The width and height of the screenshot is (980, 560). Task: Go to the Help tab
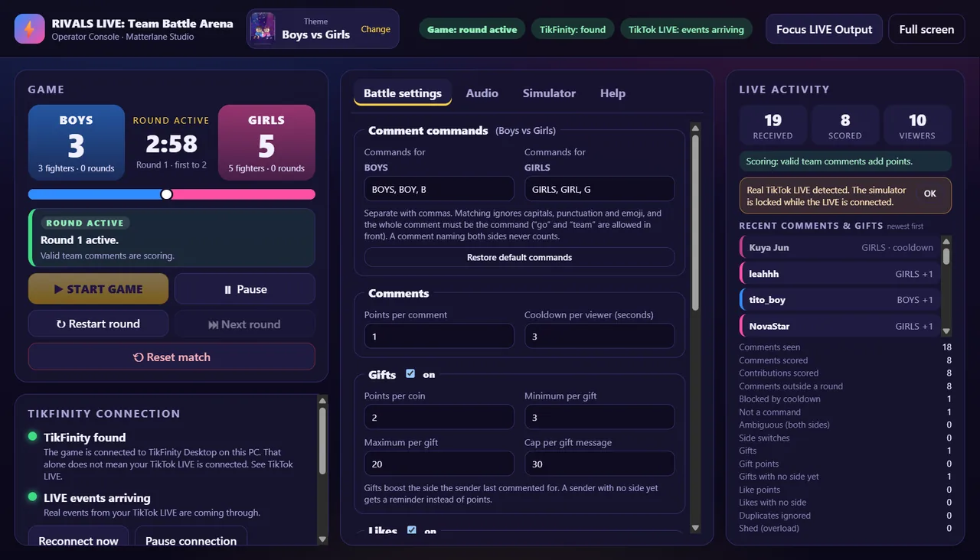pos(612,93)
